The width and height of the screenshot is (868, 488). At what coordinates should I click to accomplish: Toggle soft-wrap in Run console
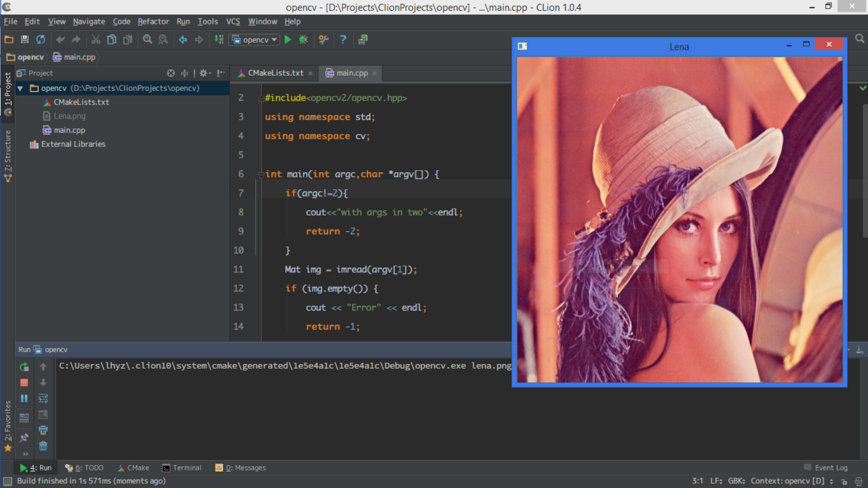(x=43, y=399)
